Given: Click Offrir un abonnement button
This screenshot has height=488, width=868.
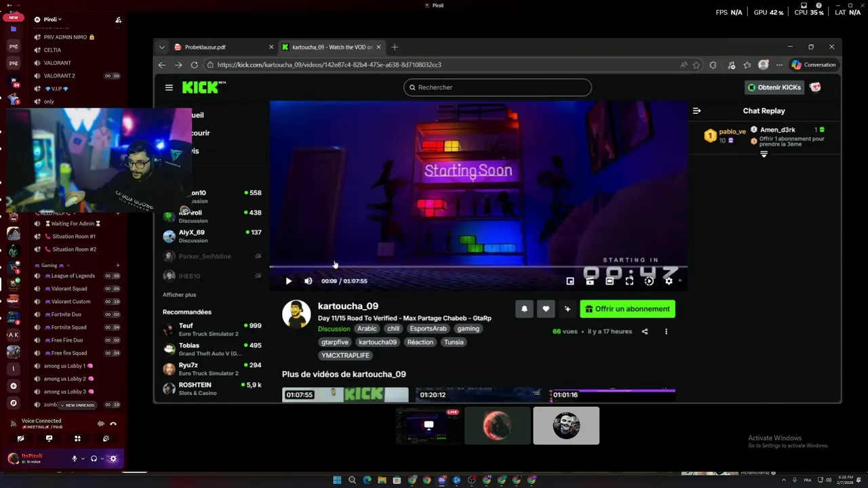Looking at the screenshot, I should point(627,309).
